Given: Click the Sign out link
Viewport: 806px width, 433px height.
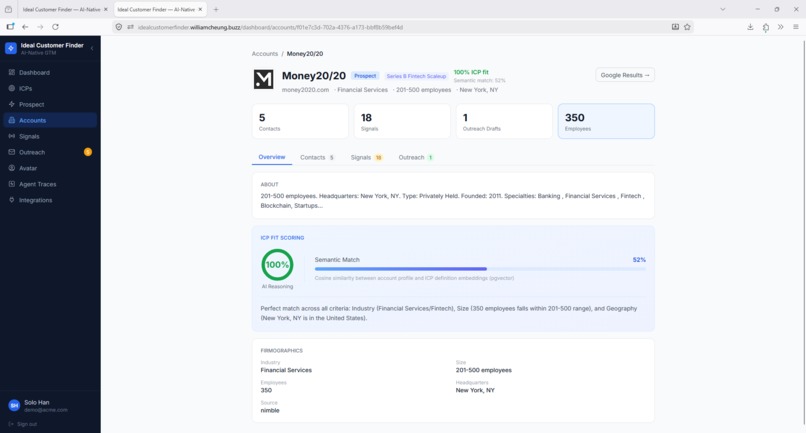Looking at the screenshot, I should 23,424.
